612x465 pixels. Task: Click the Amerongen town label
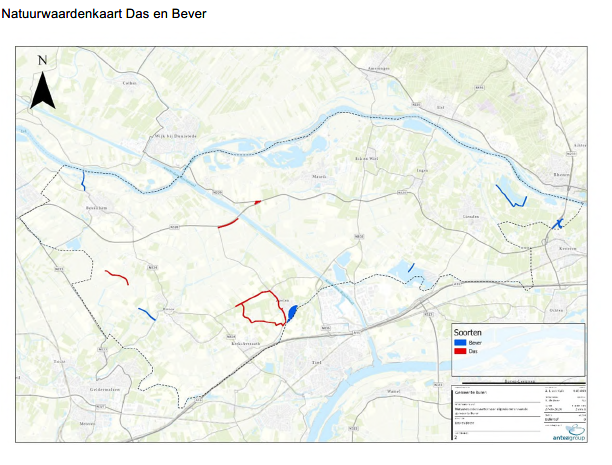click(378, 68)
